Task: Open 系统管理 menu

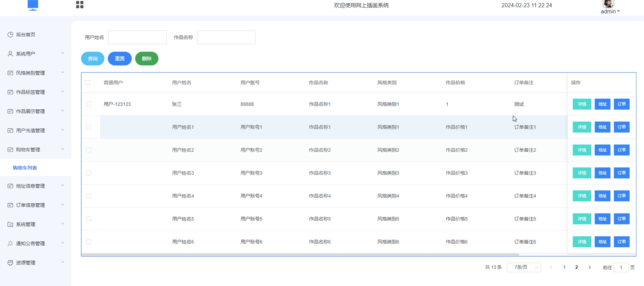Action: 36,224
